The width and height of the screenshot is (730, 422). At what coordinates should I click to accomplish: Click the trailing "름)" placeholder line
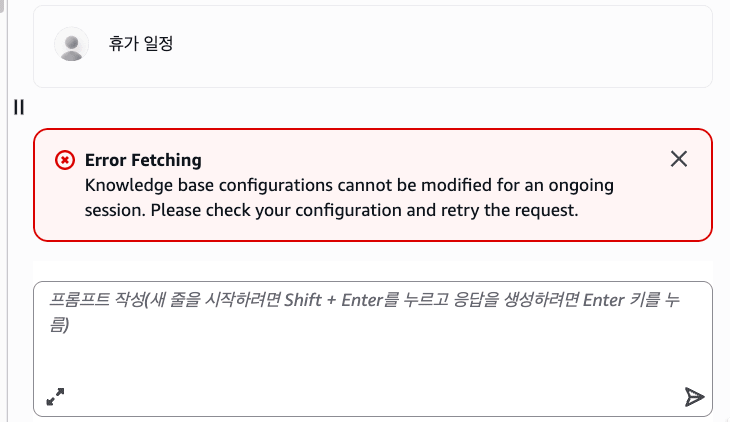59,325
